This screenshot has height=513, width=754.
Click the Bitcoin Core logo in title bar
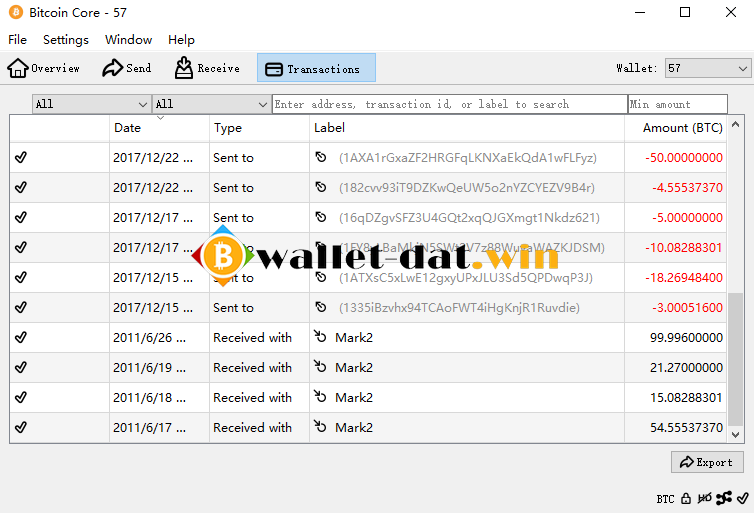[x=15, y=12]
